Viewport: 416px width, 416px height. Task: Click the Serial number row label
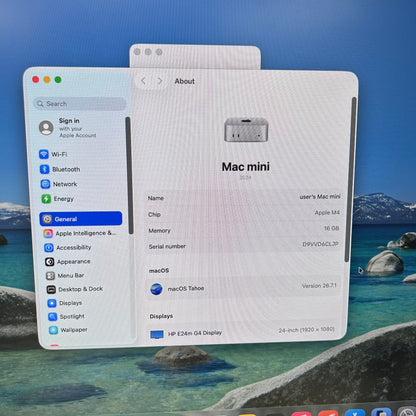(x=167, y=246)
